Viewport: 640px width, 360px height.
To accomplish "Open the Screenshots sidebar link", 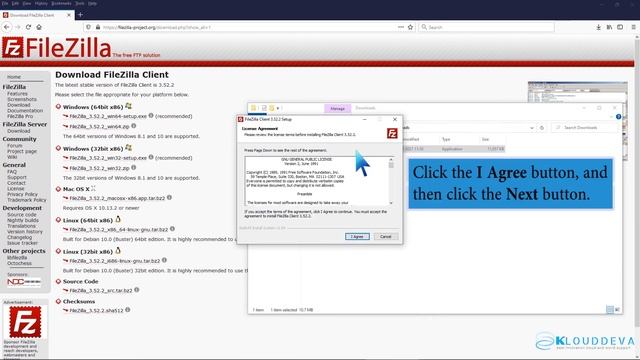I will click(22, 99).
